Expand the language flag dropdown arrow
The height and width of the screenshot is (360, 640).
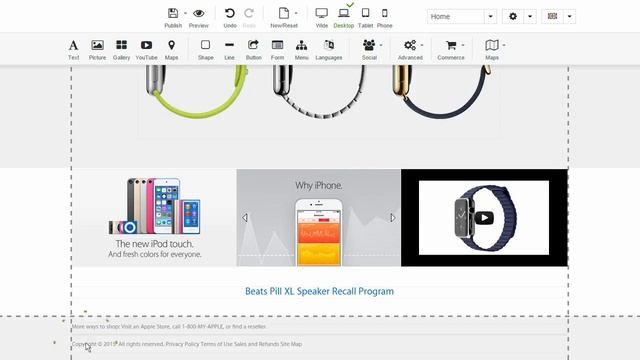[569, 16]
